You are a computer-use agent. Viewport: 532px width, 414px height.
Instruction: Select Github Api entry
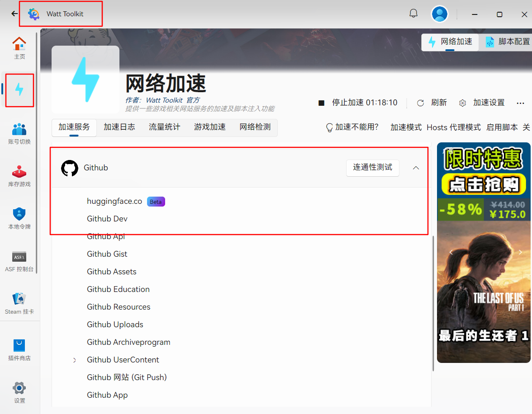tap(106, 237)
